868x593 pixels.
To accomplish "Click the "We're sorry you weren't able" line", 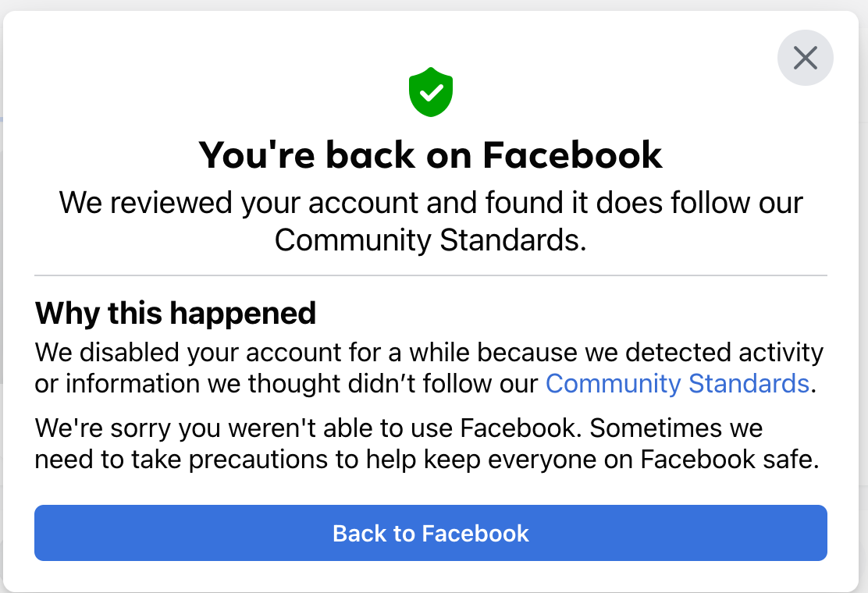I will click(399, 428).
